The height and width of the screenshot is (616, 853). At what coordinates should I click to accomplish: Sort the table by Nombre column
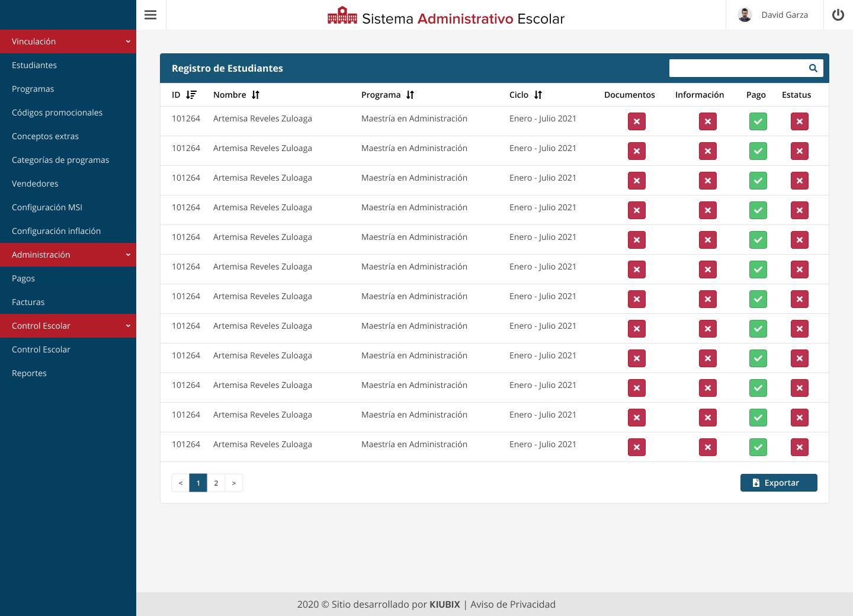255,95
